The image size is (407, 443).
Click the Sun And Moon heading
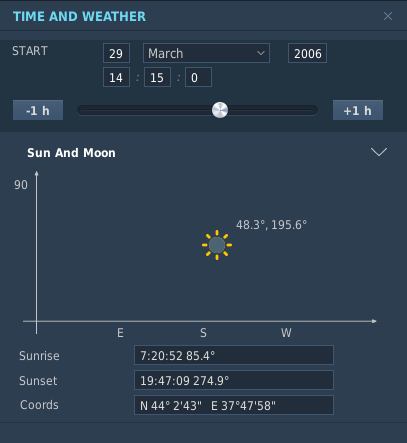(x=71, y=153)
